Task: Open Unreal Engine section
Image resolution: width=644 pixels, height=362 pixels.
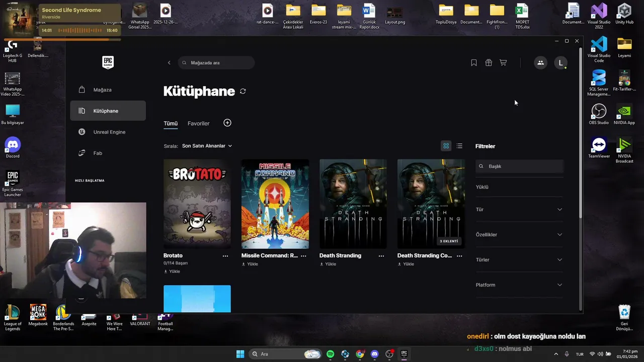Action: coord(108,132)
